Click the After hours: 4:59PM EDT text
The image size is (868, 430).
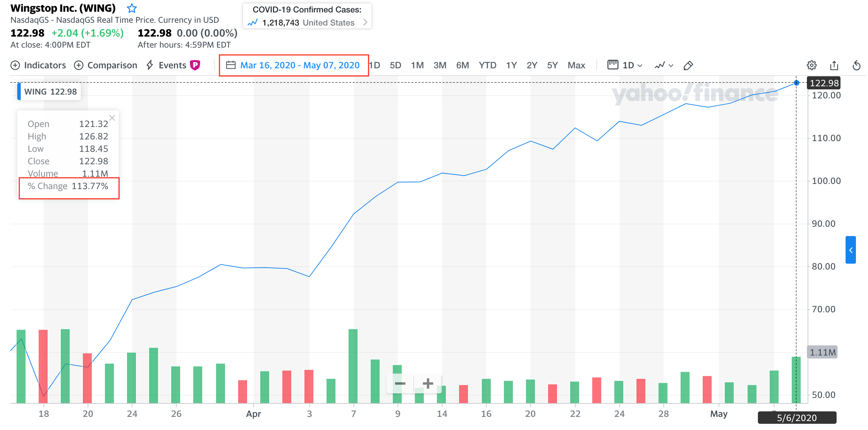(184, 45)
